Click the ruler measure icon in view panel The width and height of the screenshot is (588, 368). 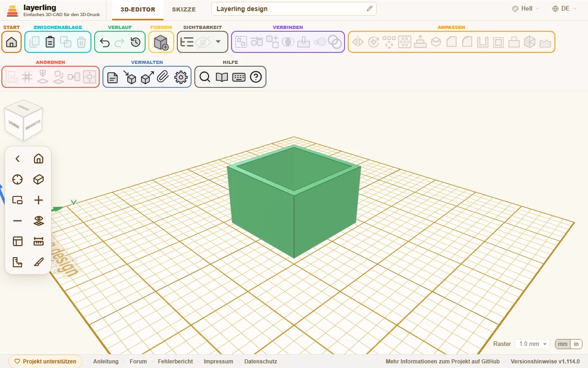[x=39, y=241]
